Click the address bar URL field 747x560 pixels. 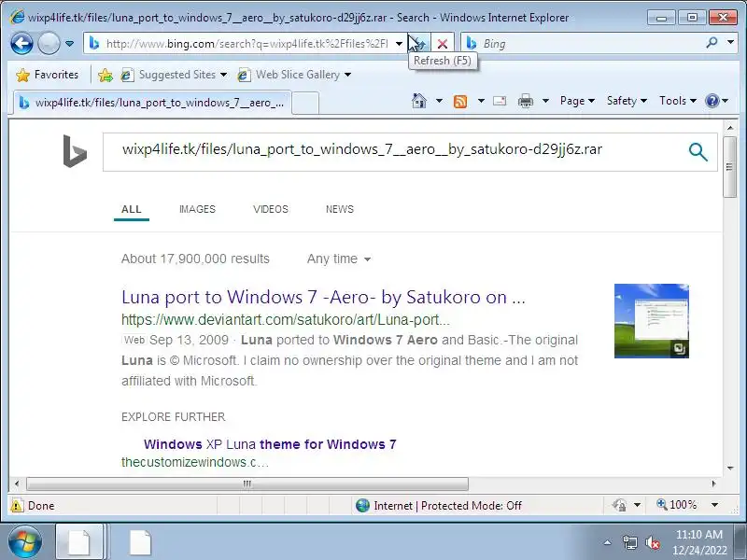247,44
